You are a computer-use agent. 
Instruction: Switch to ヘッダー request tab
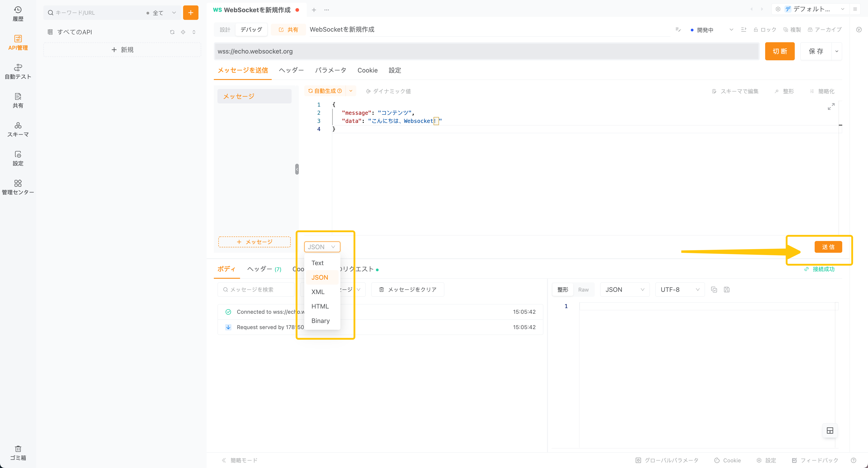[x=291, y=70]
